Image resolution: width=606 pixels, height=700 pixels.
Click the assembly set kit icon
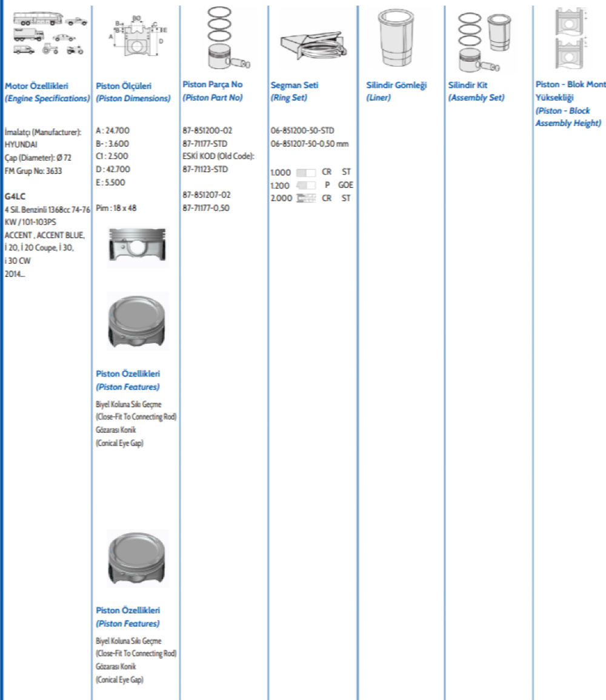pyautogui.click(x=486, y=41)
